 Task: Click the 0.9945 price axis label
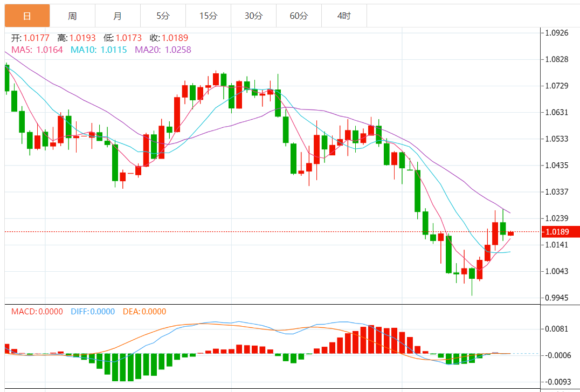(557, 298)
